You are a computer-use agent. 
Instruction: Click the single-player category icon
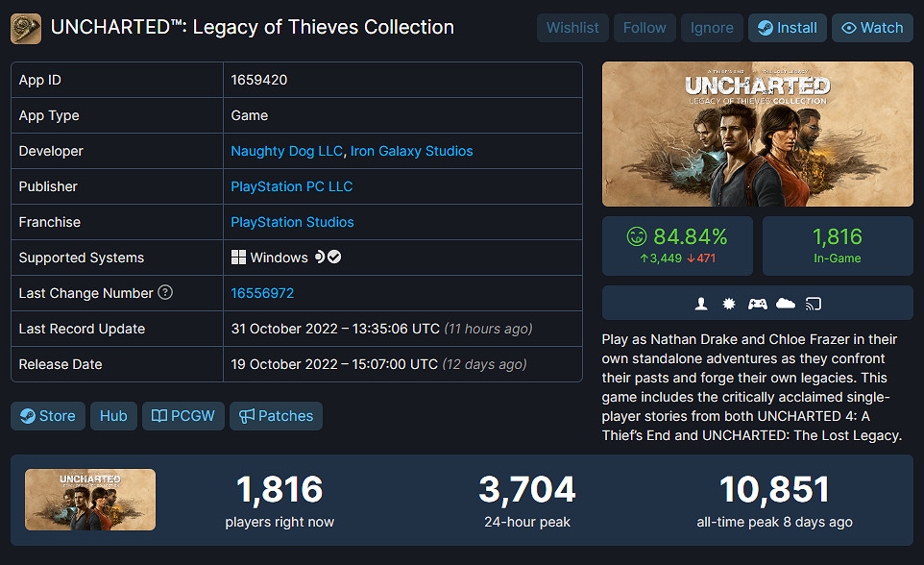702,304
